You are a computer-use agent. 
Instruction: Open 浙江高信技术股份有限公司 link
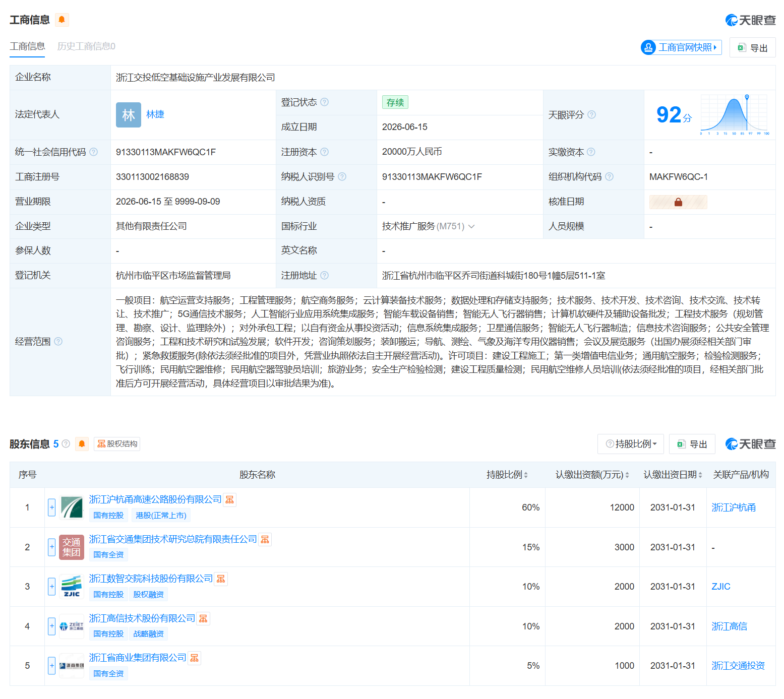click(x=142, y=618)
